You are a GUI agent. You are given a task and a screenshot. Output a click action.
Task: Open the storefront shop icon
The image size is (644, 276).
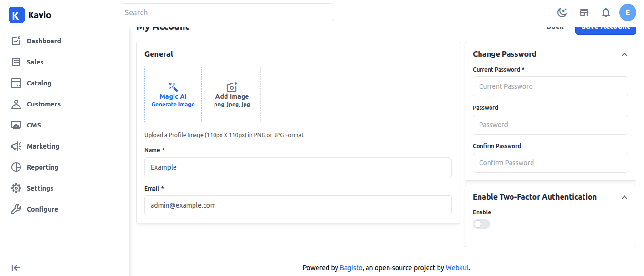(x=584, y=12)
